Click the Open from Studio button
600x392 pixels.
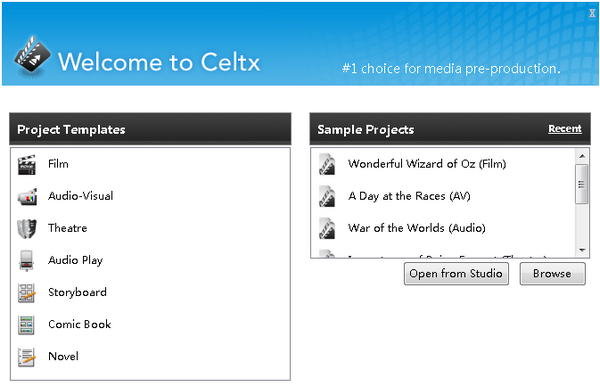coord(456,274)
